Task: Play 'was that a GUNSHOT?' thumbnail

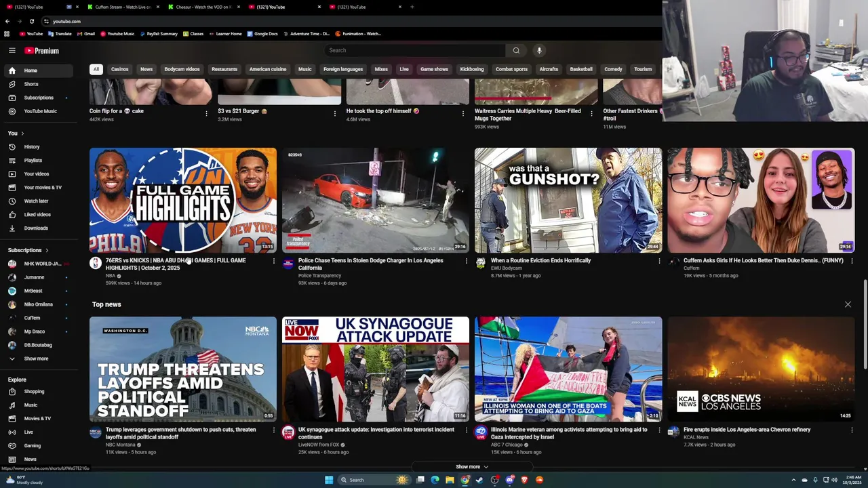Action: (x=568, y=201)
